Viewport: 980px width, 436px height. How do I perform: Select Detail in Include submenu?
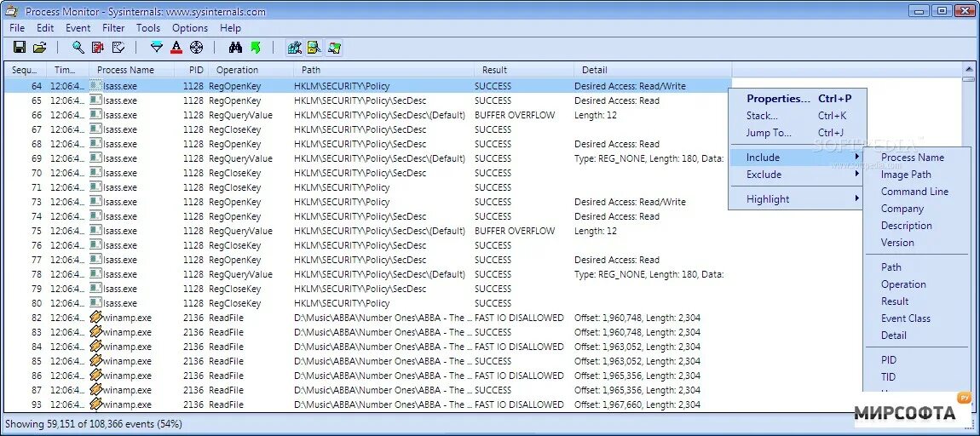[x=893, y=336]
